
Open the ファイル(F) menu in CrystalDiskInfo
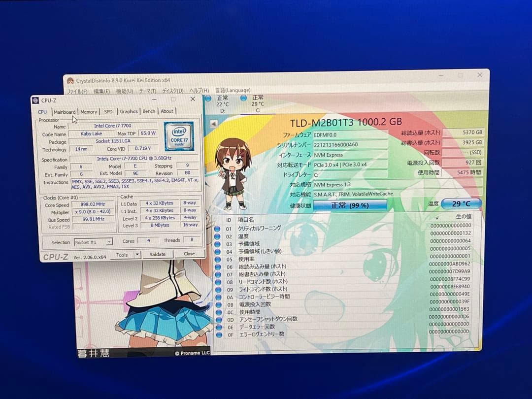tap(77, 91)
